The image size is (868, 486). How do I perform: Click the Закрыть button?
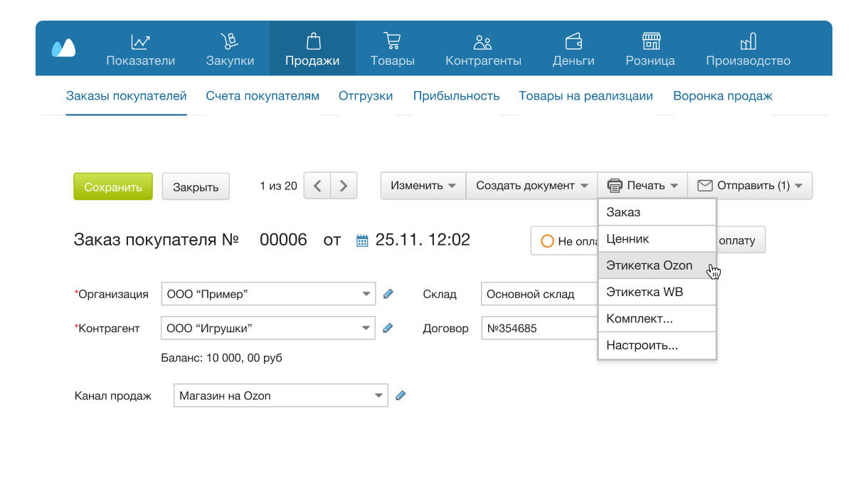pos(195,186)
